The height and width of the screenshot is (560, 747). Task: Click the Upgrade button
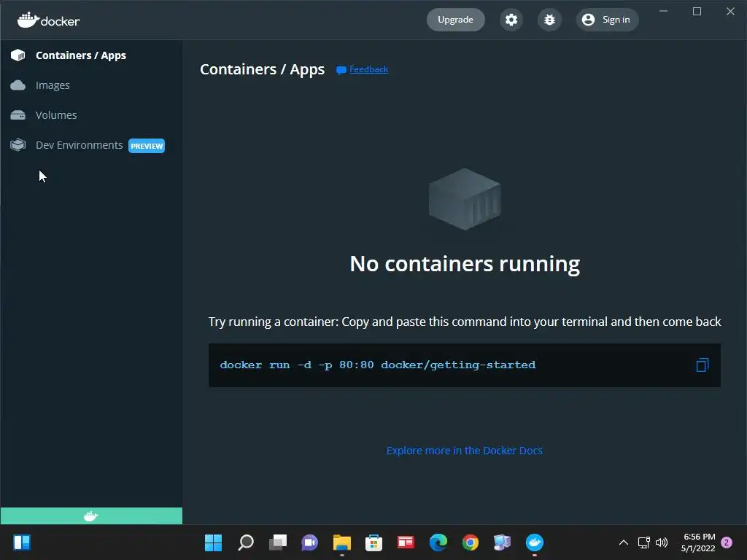click(x=455, y=20)
